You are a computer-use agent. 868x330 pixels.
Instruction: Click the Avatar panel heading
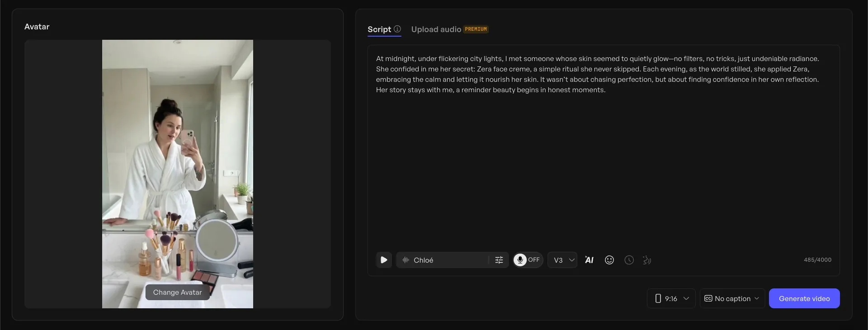coord(37,27)
